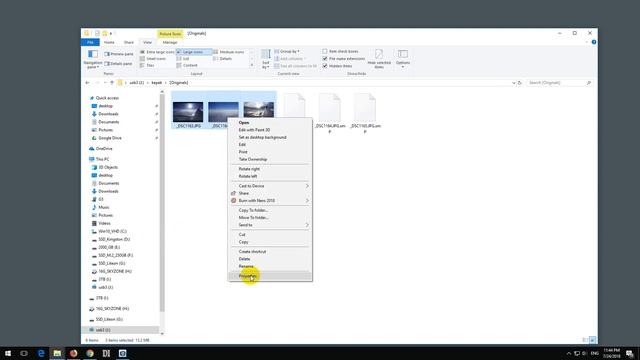The height and width of the screenshot is (360, 640).
Task: Refresh the folder view
Action: [x=520, y=83]
